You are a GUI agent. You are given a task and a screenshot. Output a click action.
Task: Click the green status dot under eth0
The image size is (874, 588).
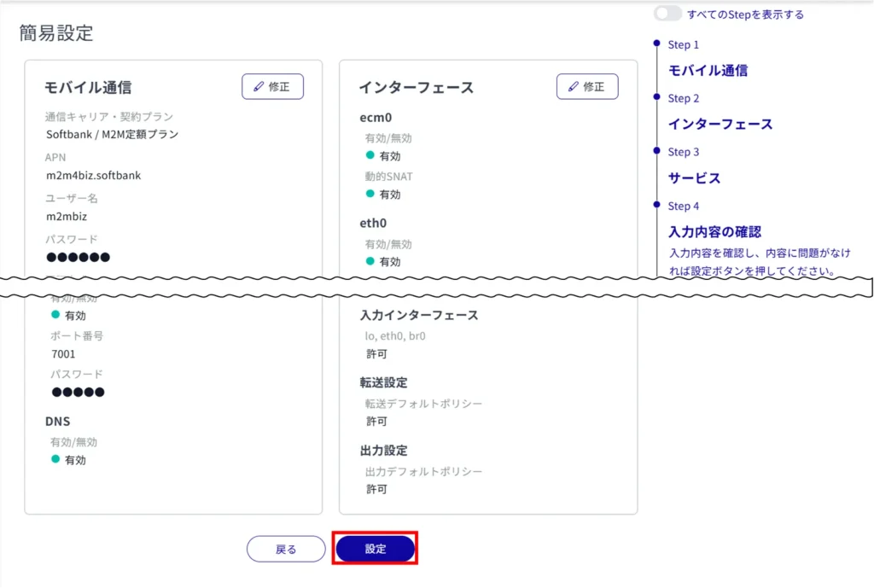[370, 261]
